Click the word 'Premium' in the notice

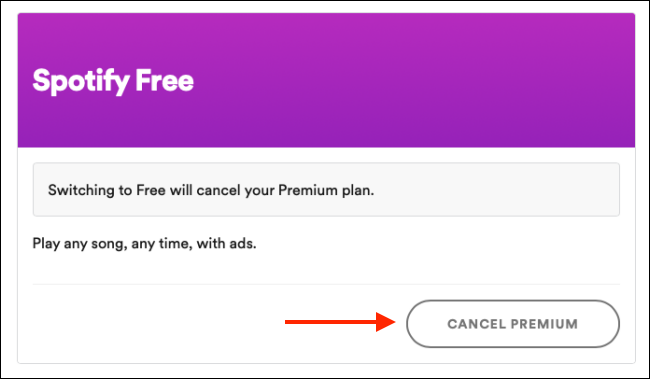click(308, 190)
